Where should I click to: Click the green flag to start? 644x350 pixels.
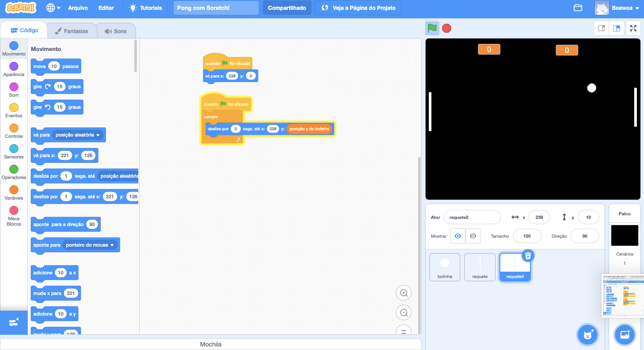coord(432,28)
